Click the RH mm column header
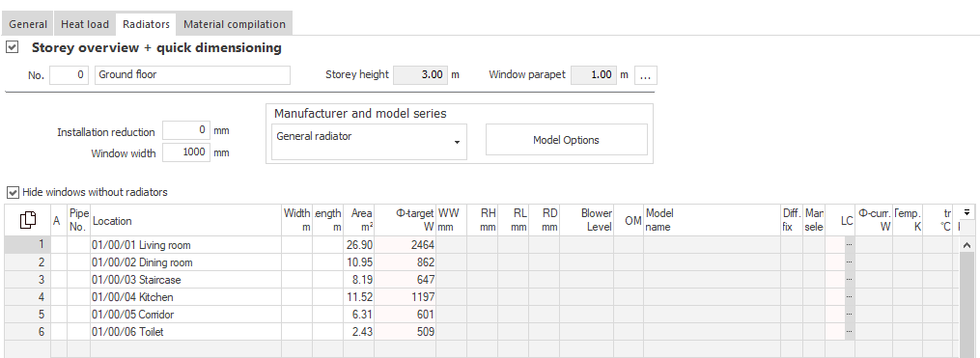 click(482, 221)
